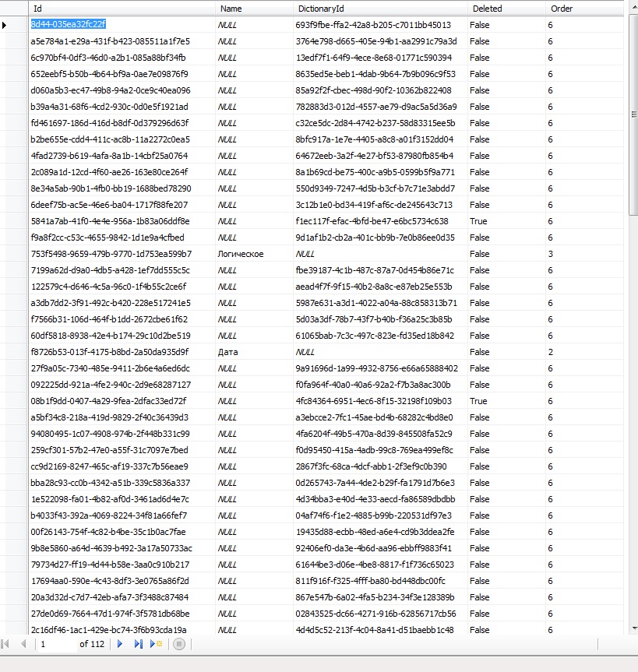
Task: Select DictionaryId 4fa6204f-49b5-470a-8d39-845508fa52c9
Action: point(380,434)
